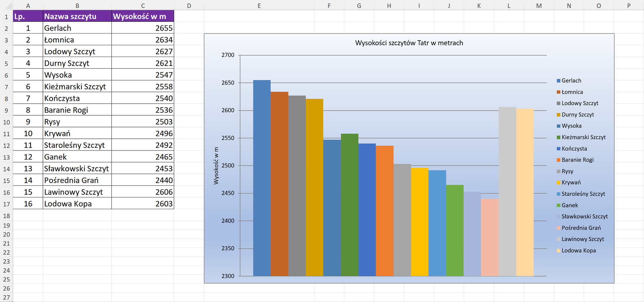Select column header A
Screen dimensions: 644x302
(28, 5)
